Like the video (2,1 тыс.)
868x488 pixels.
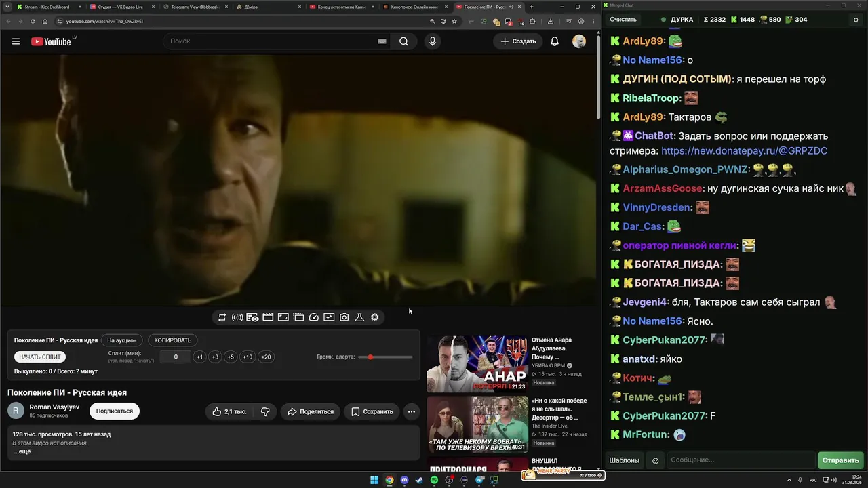pyautogui.click(x=229, y=411)
